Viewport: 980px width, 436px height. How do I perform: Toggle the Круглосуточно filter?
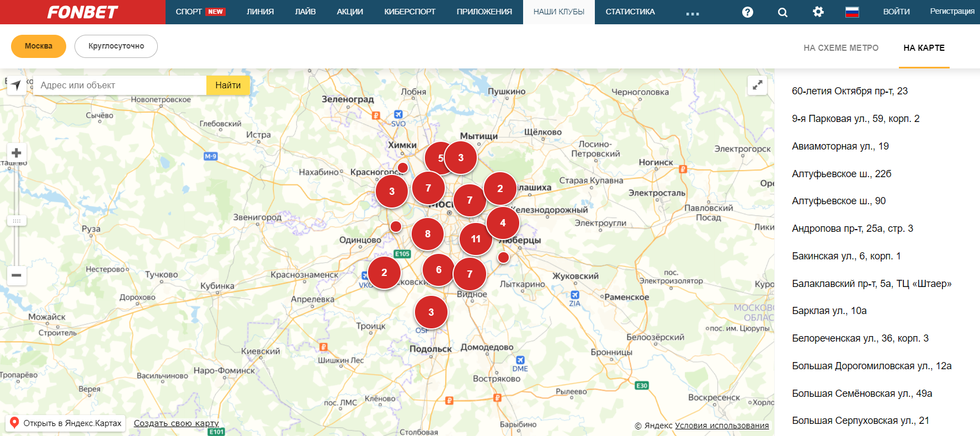(116, 46)
